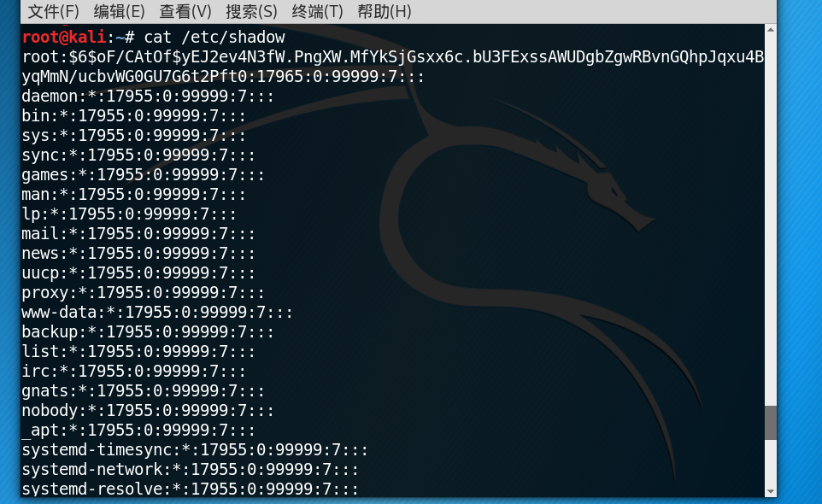The width and height of the screenshot is (822, 504).
Task: Open the 终端(T) menu
Action: (x=317, y=11)
